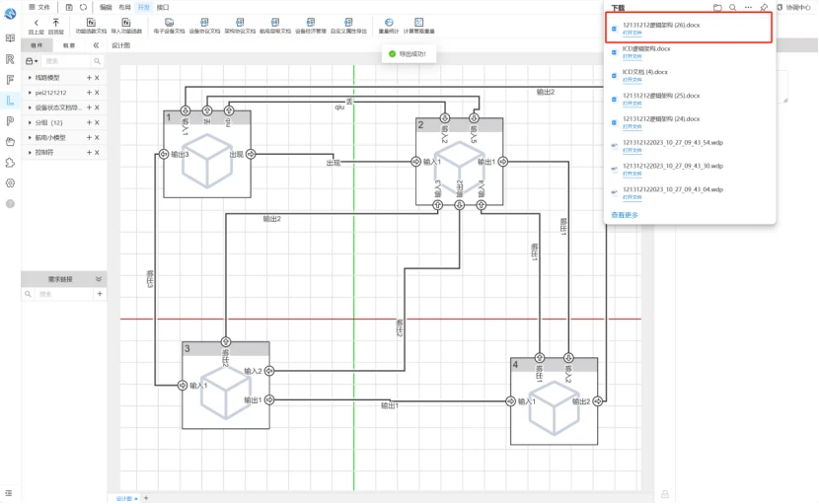The width and height of the screenshot is (819, 504).
Task: Open the 重量统计 tool
Action: [x=389, y=26]
